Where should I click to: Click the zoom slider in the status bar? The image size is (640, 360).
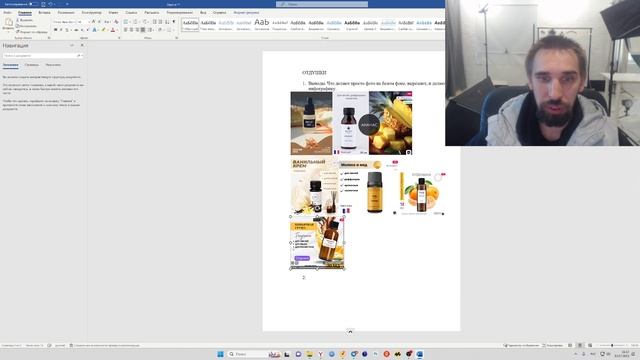[612, 345]
